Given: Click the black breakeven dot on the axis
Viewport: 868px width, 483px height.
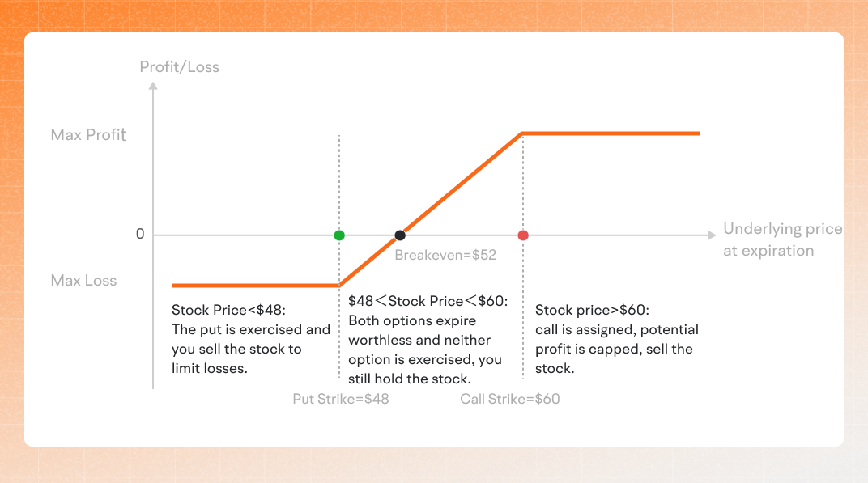Looking at the screenshot, I should [x=399, y=235].
